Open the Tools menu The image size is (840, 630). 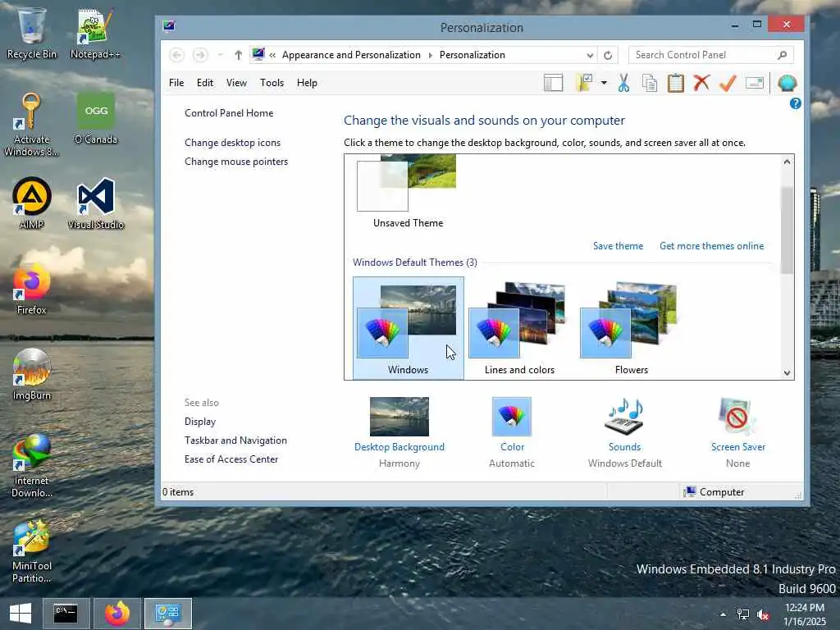[272, 83]
